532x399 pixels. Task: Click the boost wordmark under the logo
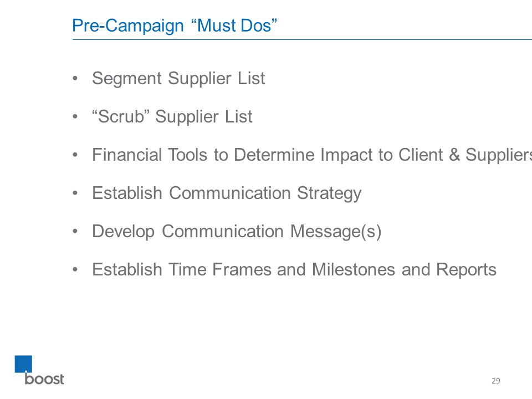(x=44, y=378)
